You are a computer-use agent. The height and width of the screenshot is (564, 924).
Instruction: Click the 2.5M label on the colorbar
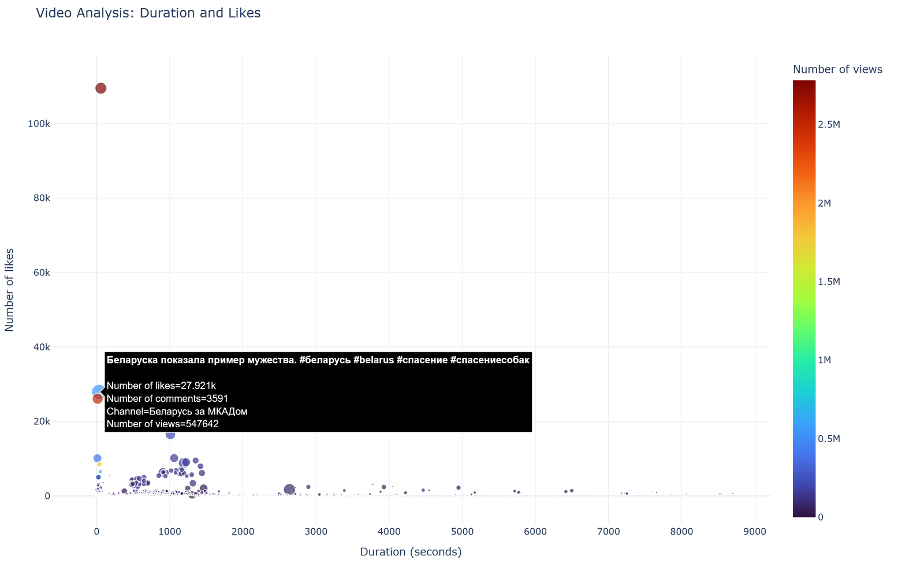[x=829, y=125]
